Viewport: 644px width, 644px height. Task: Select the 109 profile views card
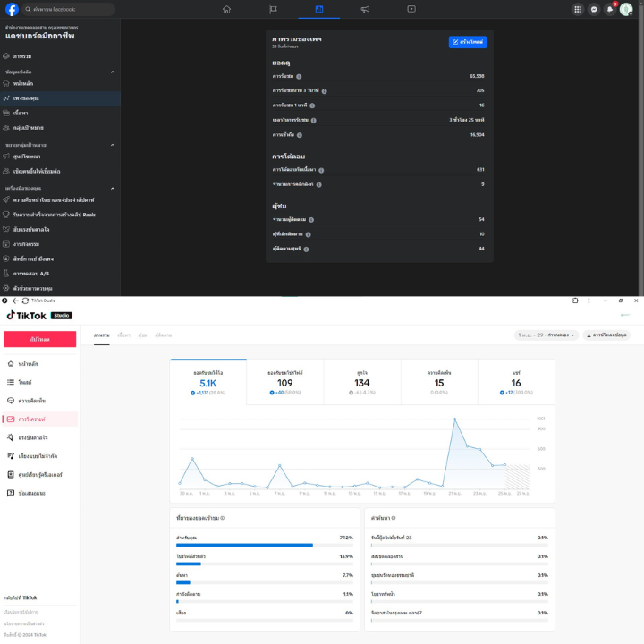(x=285, y=383)
